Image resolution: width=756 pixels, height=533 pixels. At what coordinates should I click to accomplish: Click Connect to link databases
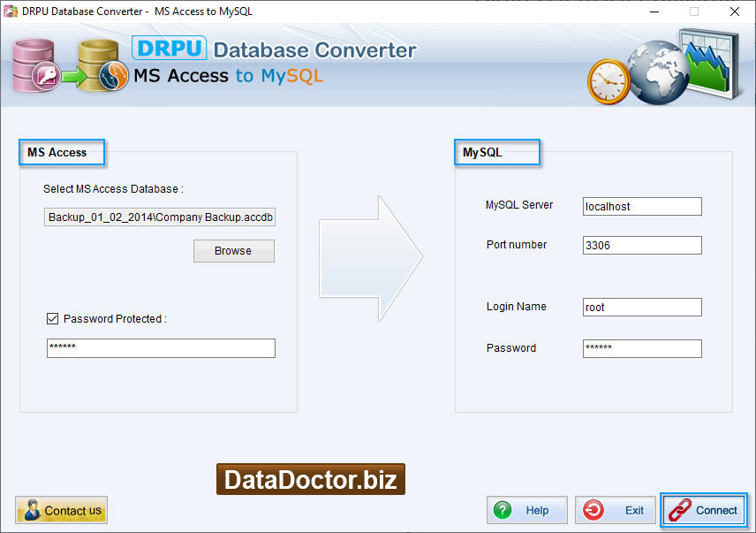point(704,510)
